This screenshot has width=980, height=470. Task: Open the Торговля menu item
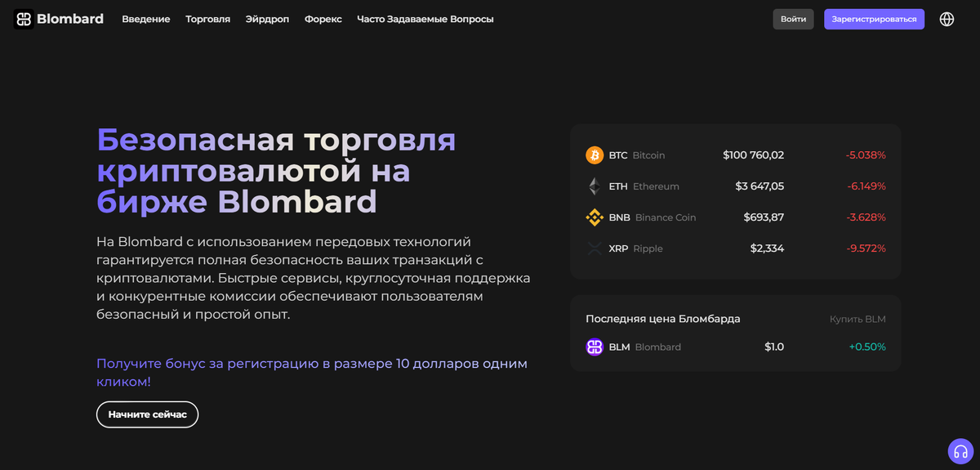point(208,19)
